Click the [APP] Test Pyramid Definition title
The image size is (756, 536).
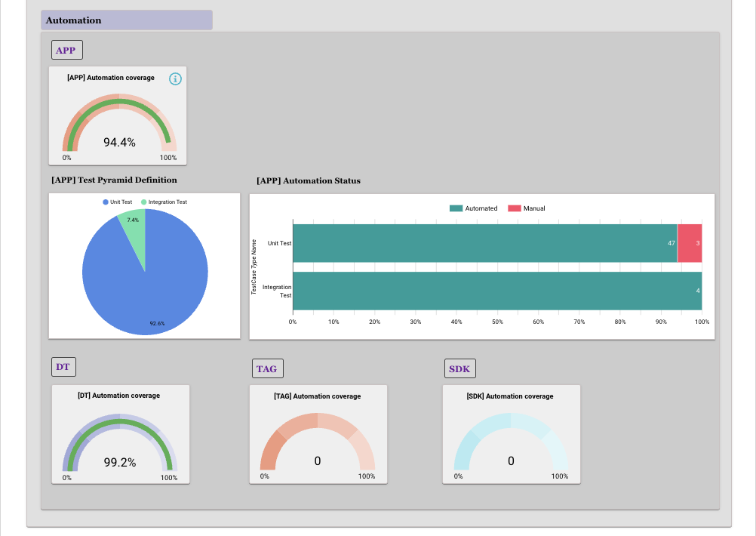click(112, 180)
